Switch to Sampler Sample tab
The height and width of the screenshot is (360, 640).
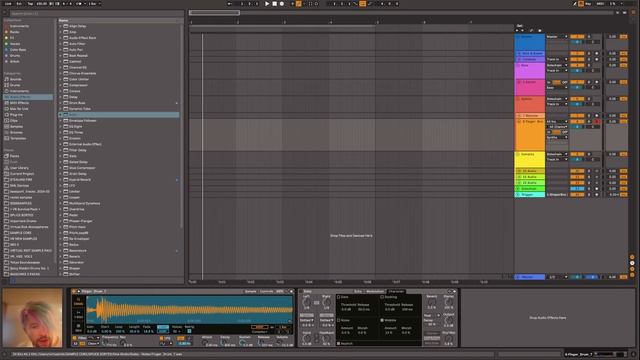(x=251, y=291)
